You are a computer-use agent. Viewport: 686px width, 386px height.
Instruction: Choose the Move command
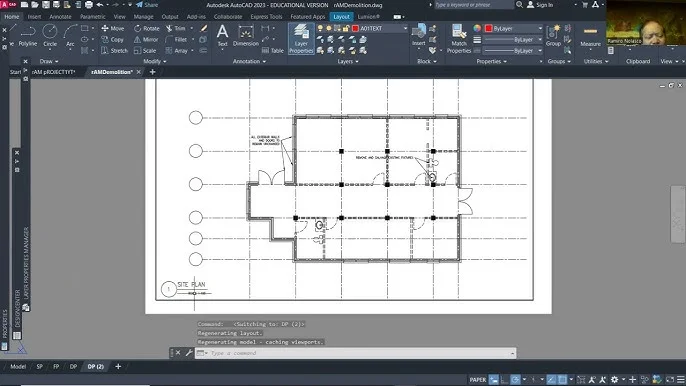pyautogui.click(x=113, y=28)
